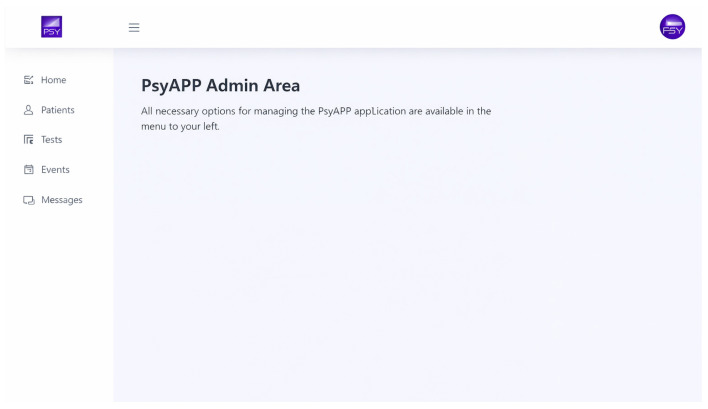This screenshot has width=708, height=409.
Task: Click the Patients person icon
Action: pos(28,110)
